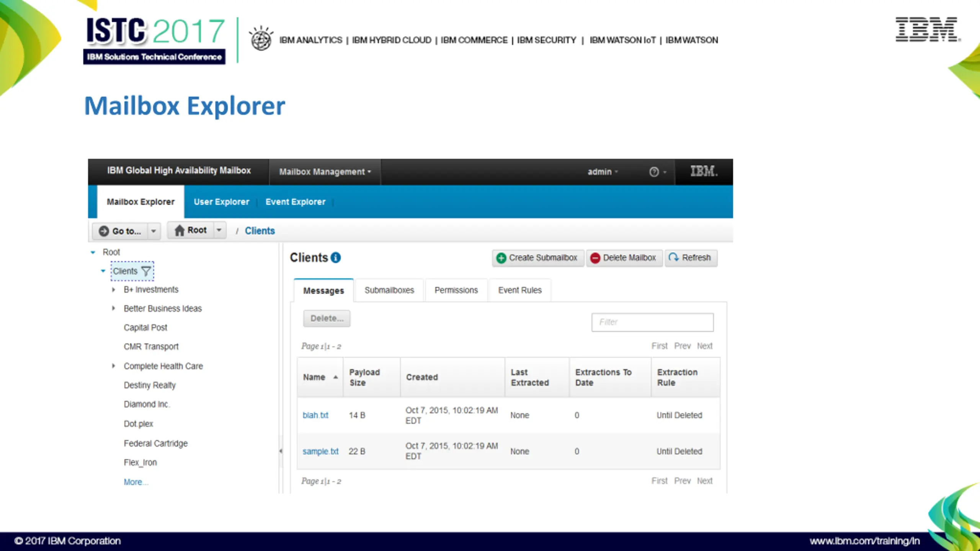Open the blah.txt message link
The image size is (980, 551).
(x=315, y=415)
